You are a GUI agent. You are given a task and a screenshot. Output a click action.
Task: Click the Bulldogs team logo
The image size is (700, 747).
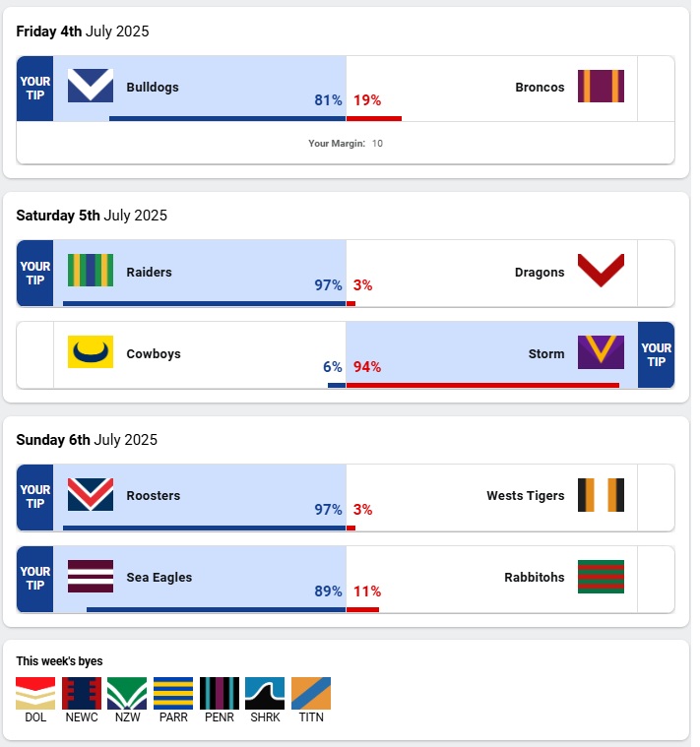tap(91, 87)
